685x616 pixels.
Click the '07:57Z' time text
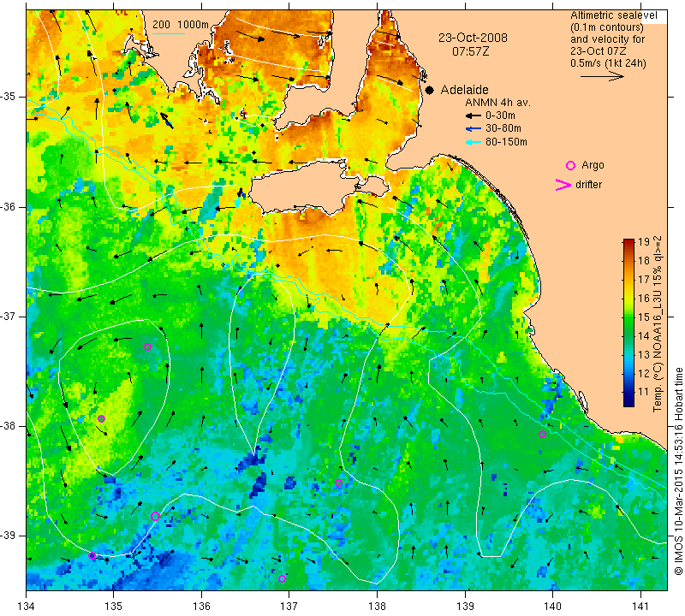[470, 51]
